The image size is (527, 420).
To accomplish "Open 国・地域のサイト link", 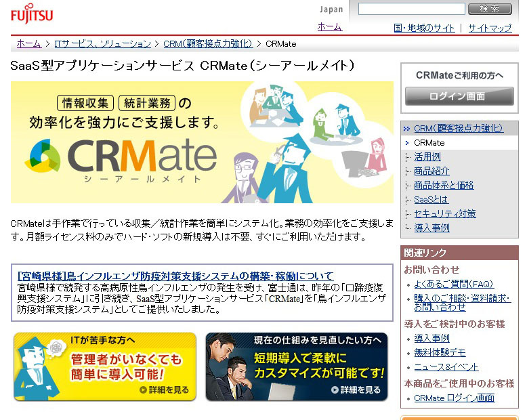I will click(x=424, y=28).
